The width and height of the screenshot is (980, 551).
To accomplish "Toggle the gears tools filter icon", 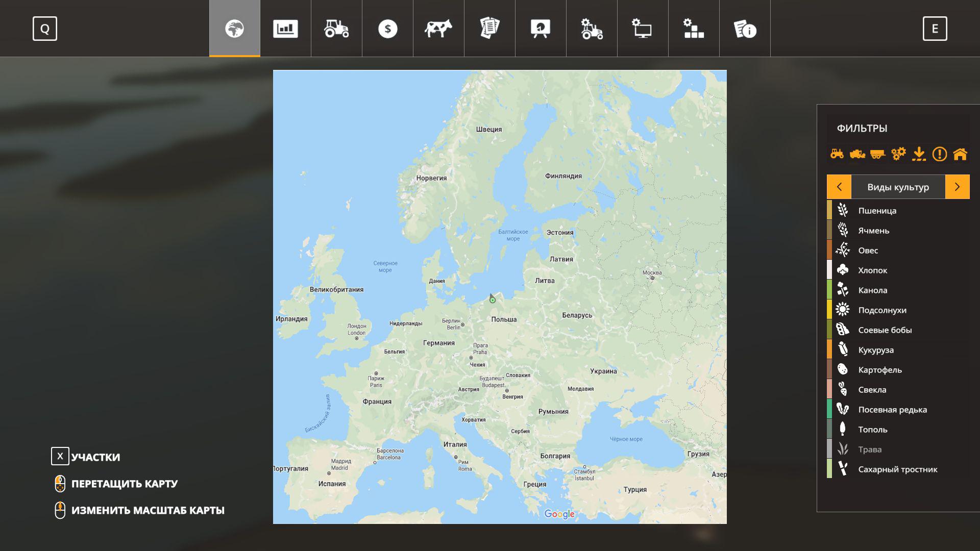I will pyautogui.click(x=898, y=154).
